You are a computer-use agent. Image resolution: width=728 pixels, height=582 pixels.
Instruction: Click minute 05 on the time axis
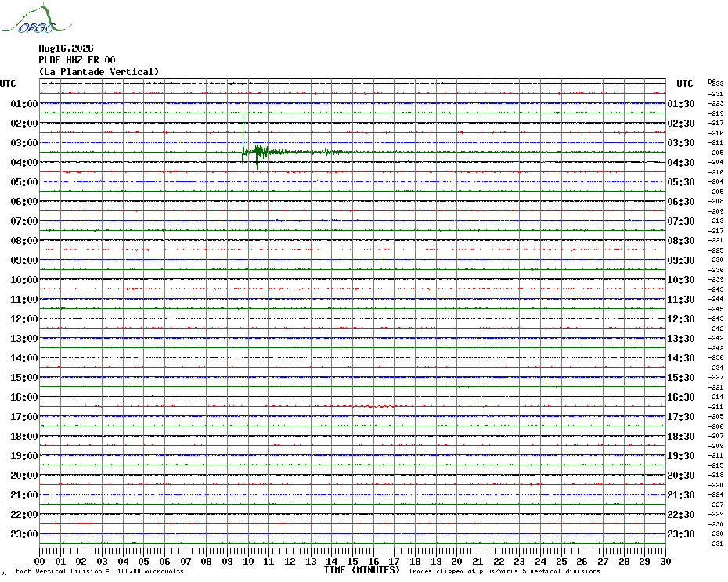coord(144,561)
